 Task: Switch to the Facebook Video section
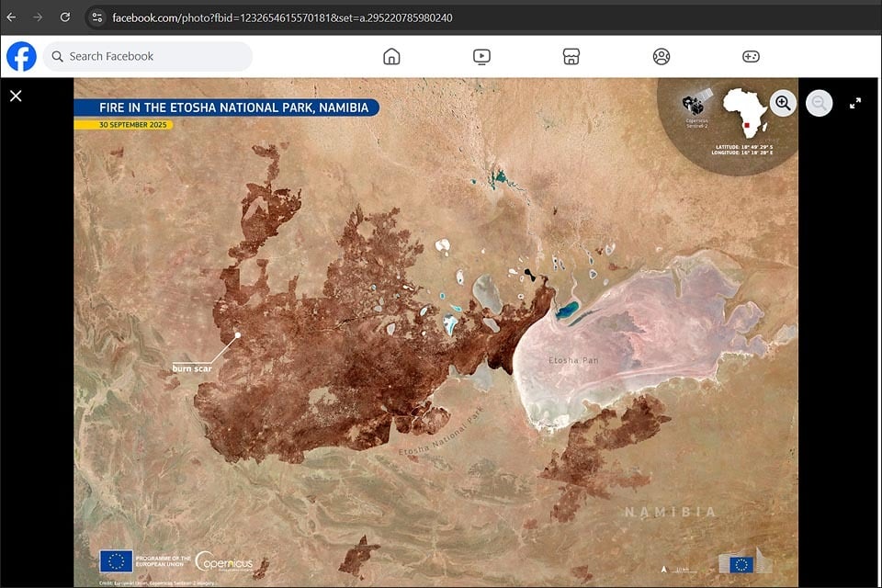pyautogui.click(x=481, y=56)
